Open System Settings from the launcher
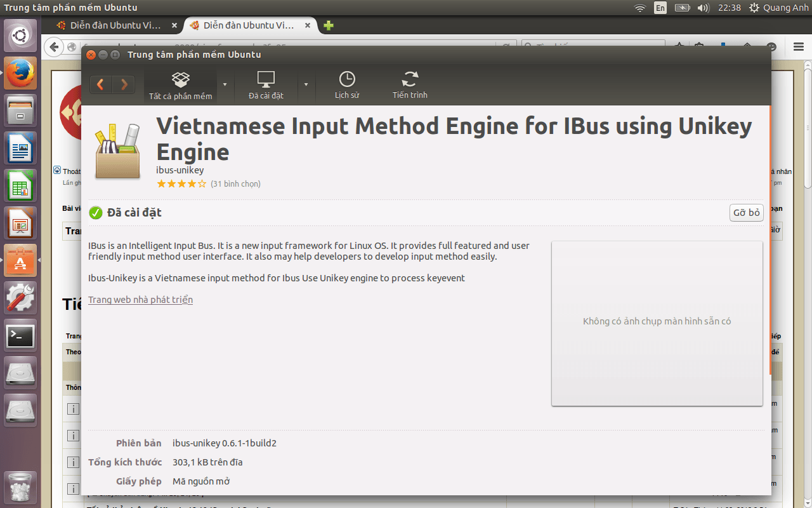The image size is (812, 508). click(x=20, y=298)
